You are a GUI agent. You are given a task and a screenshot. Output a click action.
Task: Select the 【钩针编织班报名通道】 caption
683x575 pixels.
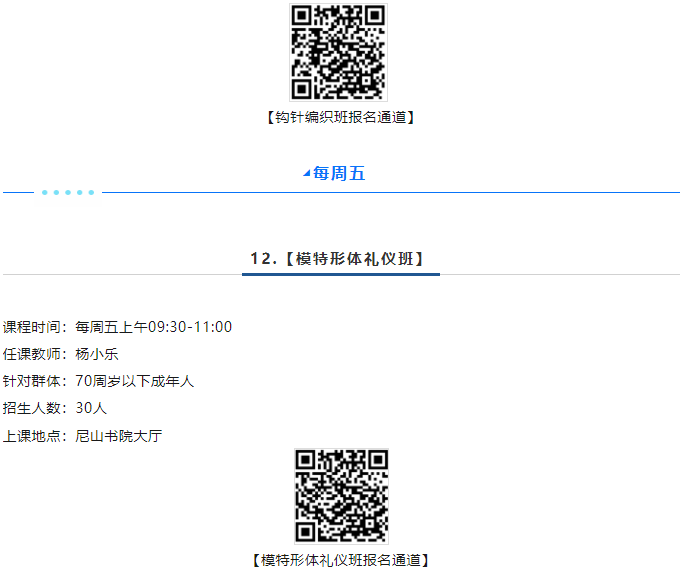tap(341, 117)
